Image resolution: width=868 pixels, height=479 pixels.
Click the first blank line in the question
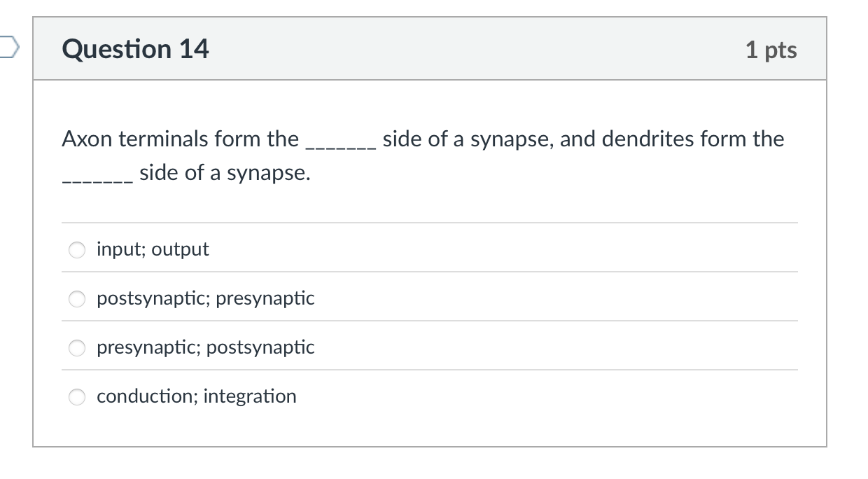[339, 144]
